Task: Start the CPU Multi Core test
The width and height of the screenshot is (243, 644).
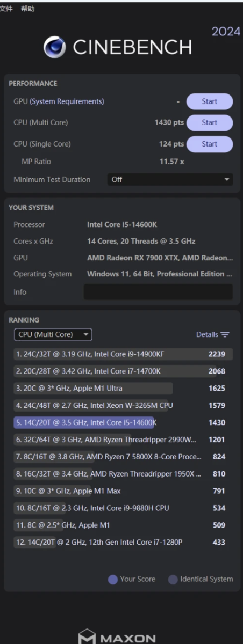Action: (210, 122)
